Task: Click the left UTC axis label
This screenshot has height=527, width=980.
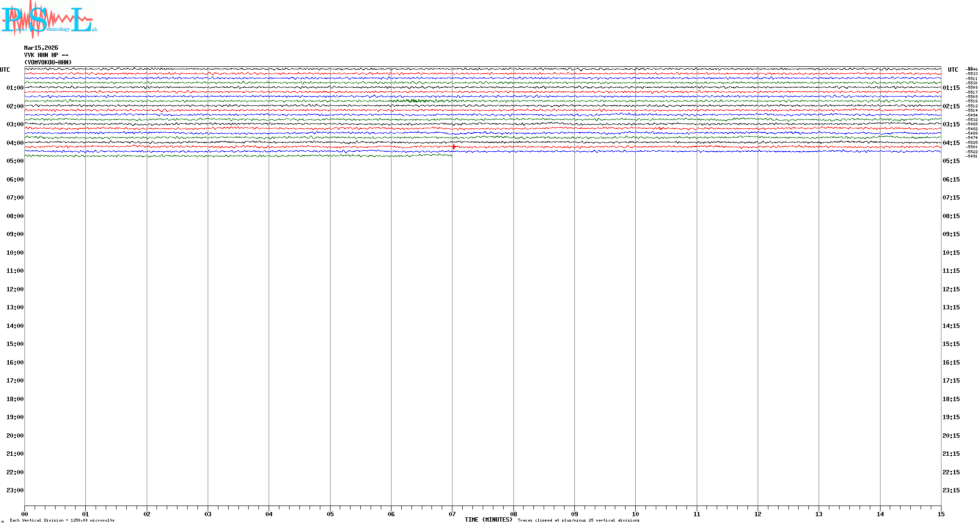Action: click(5, 70)
